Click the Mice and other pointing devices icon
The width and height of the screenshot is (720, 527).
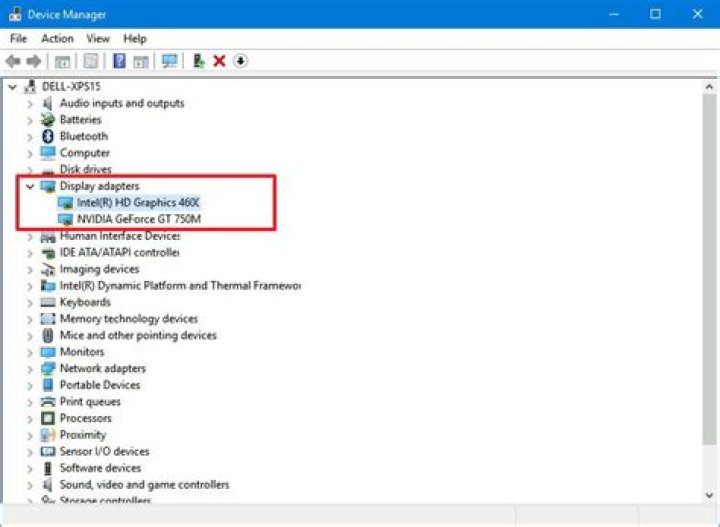point(48,336)
